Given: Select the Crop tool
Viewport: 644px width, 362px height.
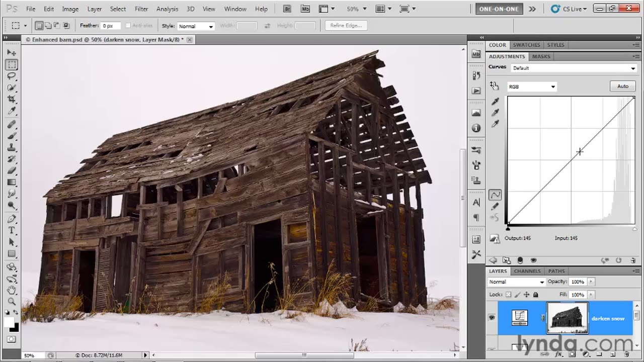Looking at the screenshot, I should click(x=12, y=100).
